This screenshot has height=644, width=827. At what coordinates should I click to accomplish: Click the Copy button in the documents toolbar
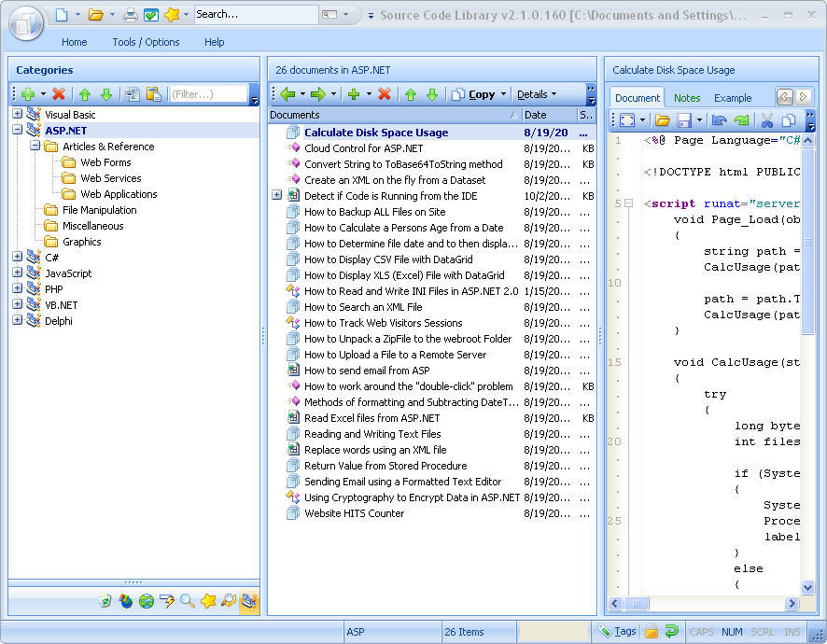(481, 93)
